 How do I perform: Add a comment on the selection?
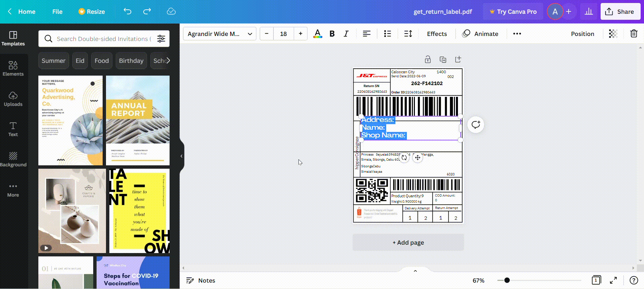pos(476,125)
